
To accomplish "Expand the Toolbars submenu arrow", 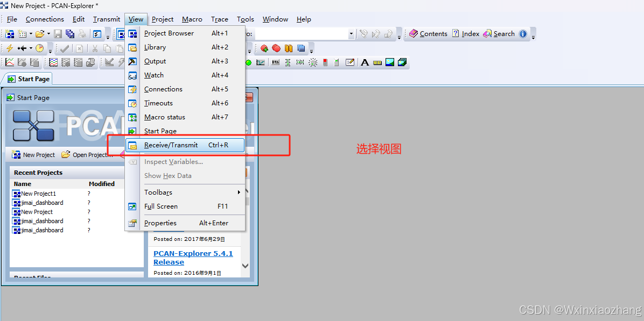I will pos(239,192).
